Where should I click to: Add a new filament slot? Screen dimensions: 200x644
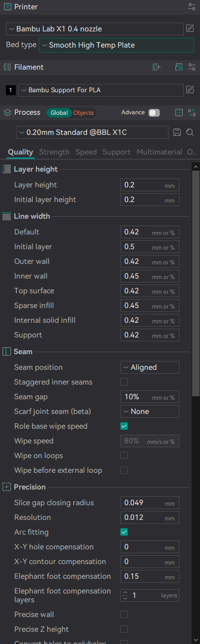(x=157, y=67)
